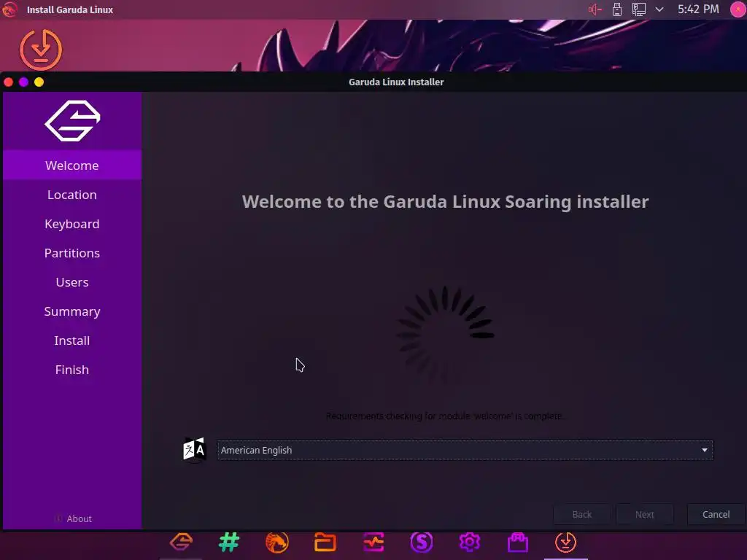This screenshot has height=560, width=747.
Task: Click the Next button
Action: click(645, 514)
